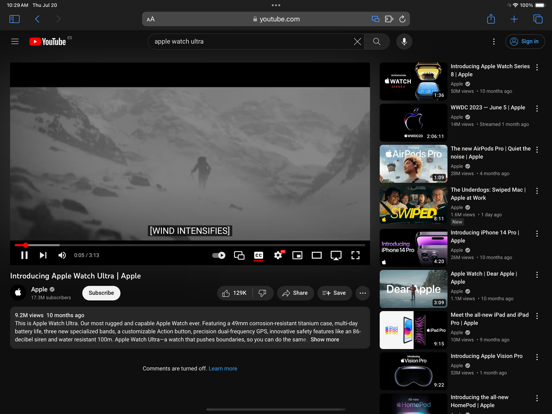552x414 pixels.
Task: Go back to previous page in Safari
Action: point(37,19)
